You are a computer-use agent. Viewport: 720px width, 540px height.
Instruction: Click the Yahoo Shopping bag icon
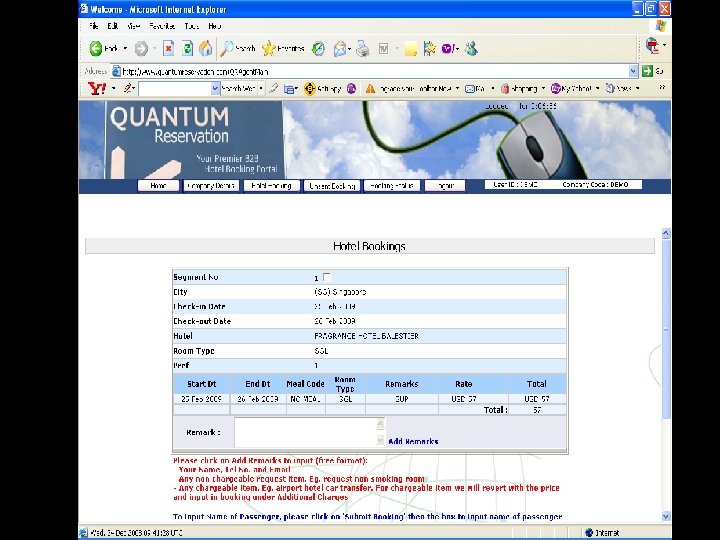[505, 89]
